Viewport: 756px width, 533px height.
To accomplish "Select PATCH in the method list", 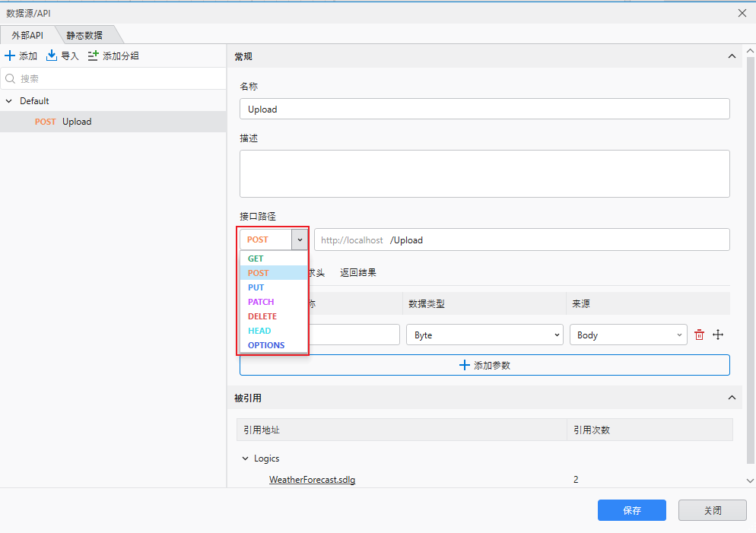I will (261, 302).
